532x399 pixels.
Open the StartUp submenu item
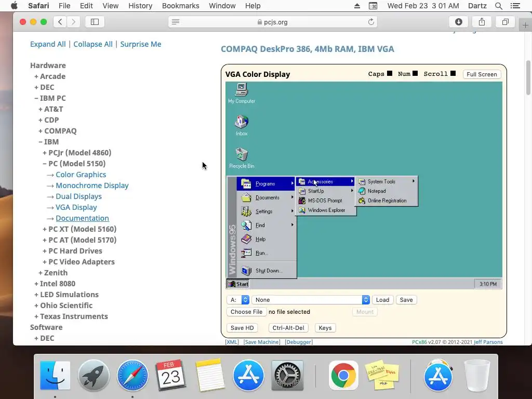tap(326, 191)
